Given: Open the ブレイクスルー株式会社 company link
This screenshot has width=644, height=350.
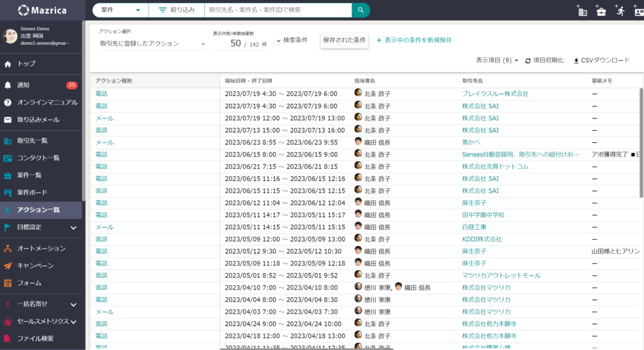Looking at the screenshot, I should pyautogui.click(x=495, y=94).
